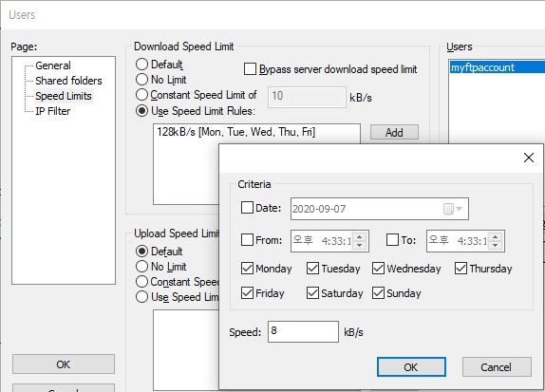The height and width of the screenshot is (392, 545).
Task: Click the Speed value input field
Action: (x=303, y=331)
